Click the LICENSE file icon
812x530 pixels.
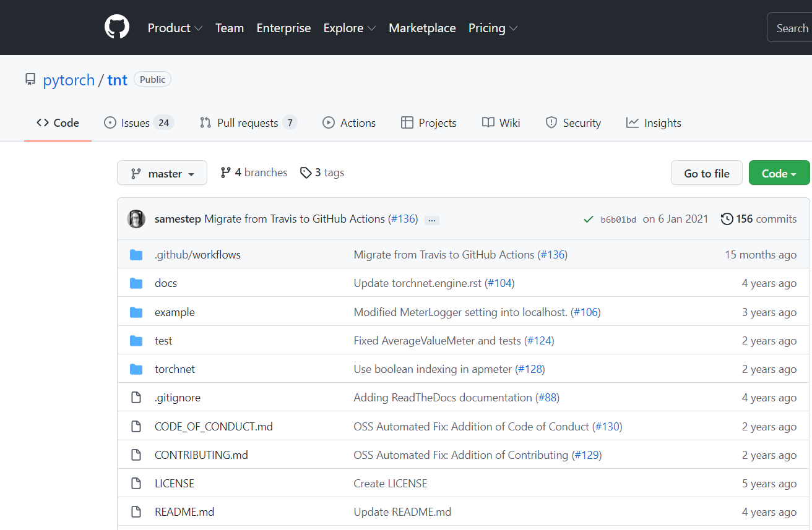tap(136, 484)
